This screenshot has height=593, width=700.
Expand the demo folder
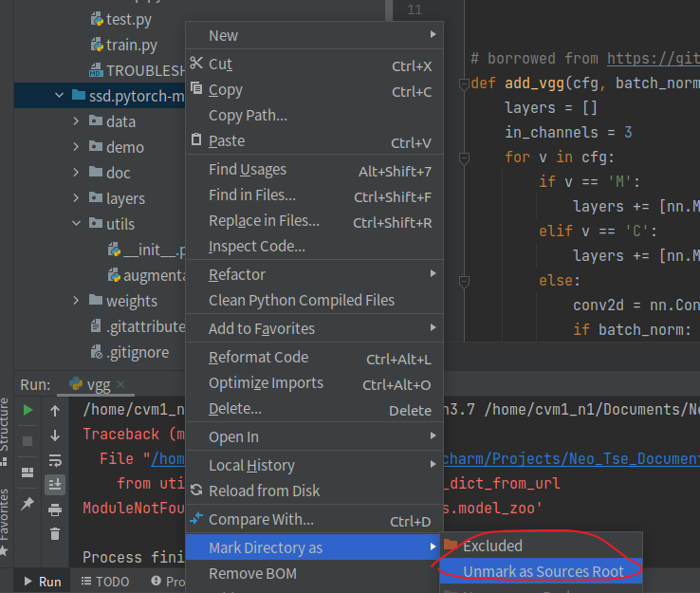[x=76, y=147]
